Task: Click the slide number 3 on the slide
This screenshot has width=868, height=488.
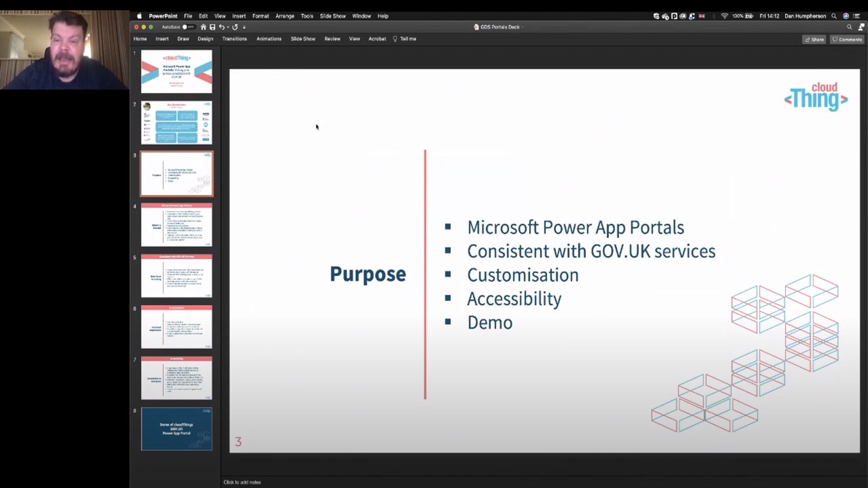Action: tap(238, 442)
